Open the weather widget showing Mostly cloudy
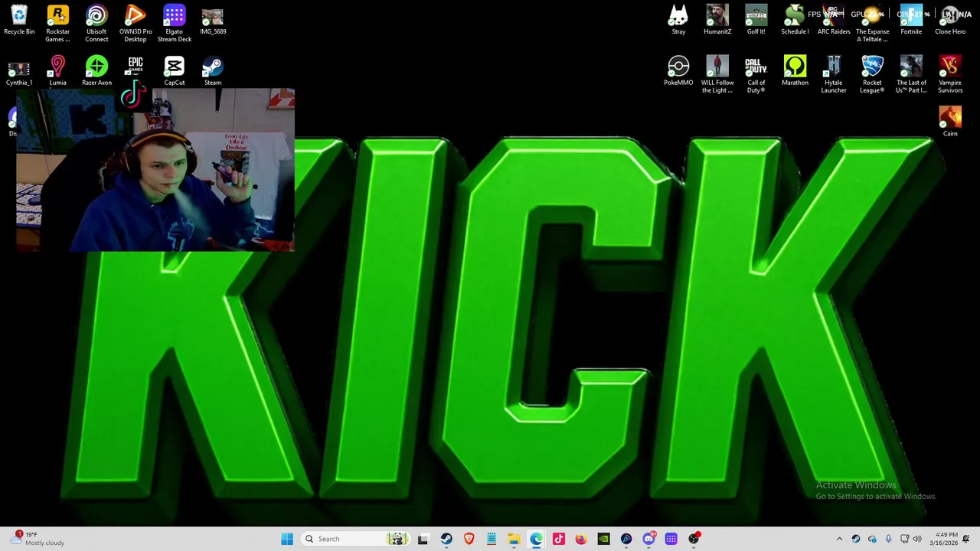980x551 pixels. [38, 539]
